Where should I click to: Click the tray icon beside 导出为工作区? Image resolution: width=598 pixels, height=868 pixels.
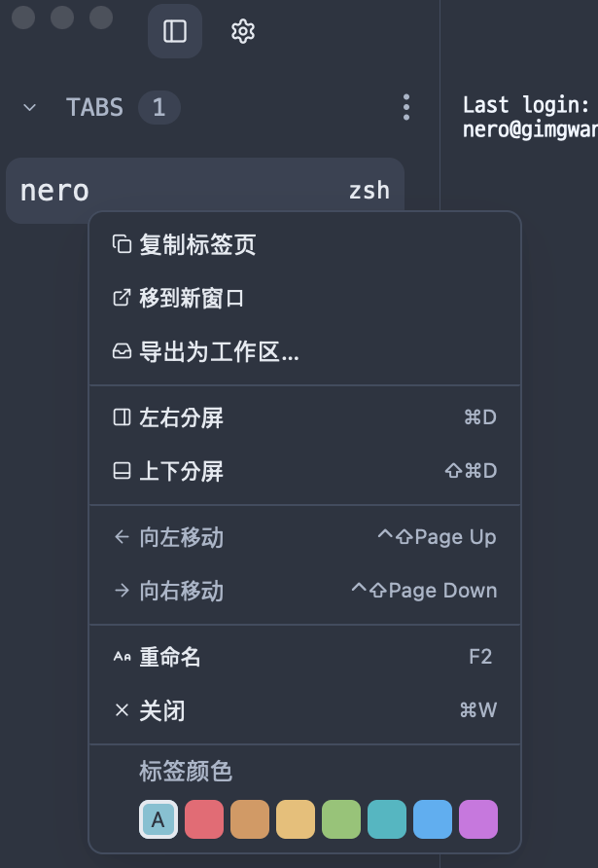[122, 351]
